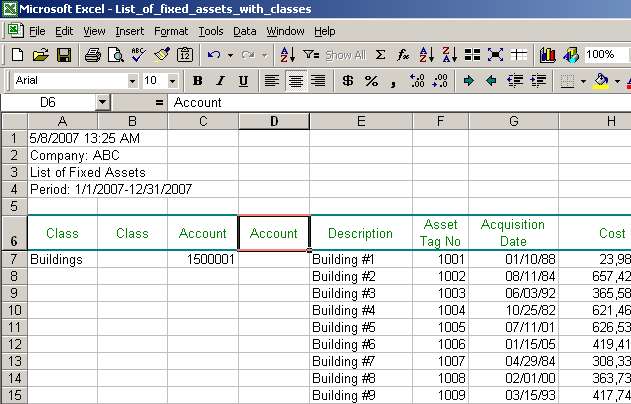
Task: Click the zoom-to-selection arrows icon
Action: (x=495, y=55)
